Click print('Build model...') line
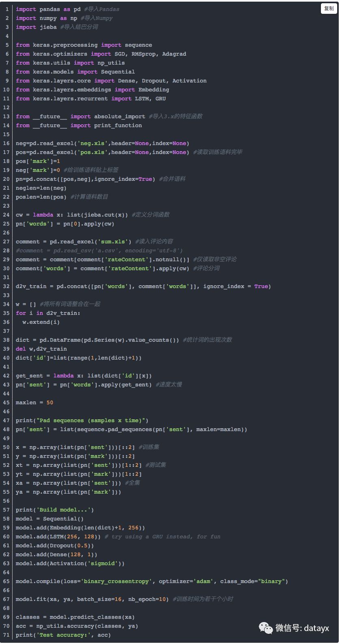The width and height of the screenshot is (340, 644). [x=55, y=510]
